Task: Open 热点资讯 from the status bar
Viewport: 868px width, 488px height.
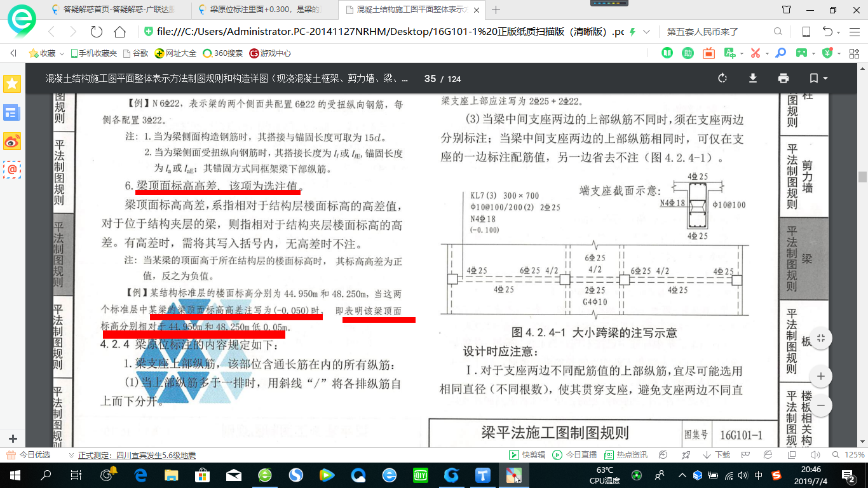Action: coord(626,455)
